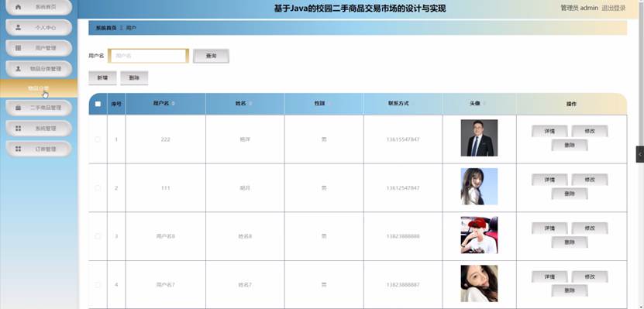Image resolution: width=644 pixels, height=309 pixels.
Task: Click the 联系方式 column header
Action: point(403,104)
